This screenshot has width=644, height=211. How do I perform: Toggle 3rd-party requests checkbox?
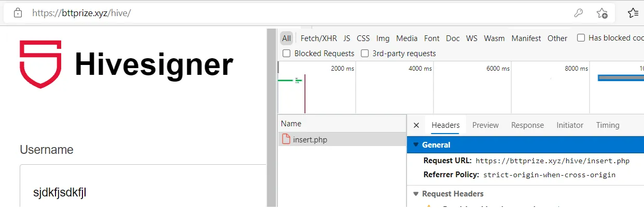pos(365,54)
